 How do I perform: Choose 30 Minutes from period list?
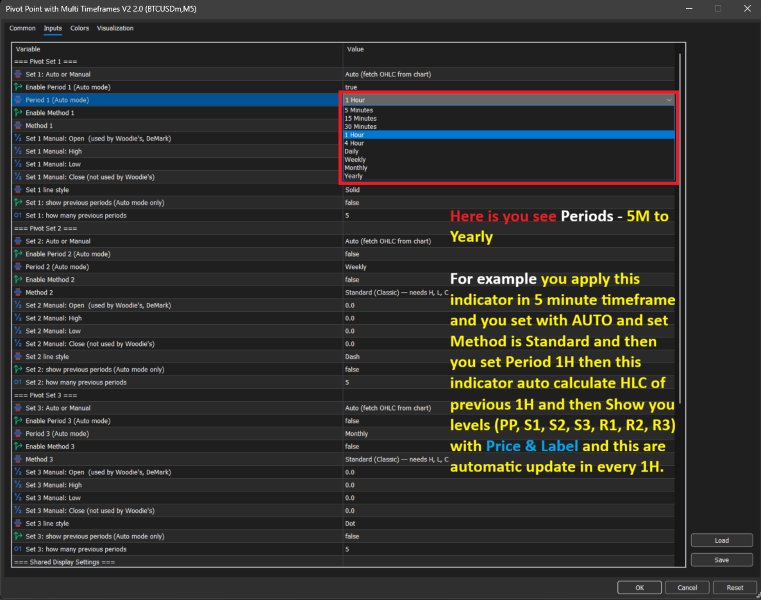pyautogui.click(x=509, y=127)
